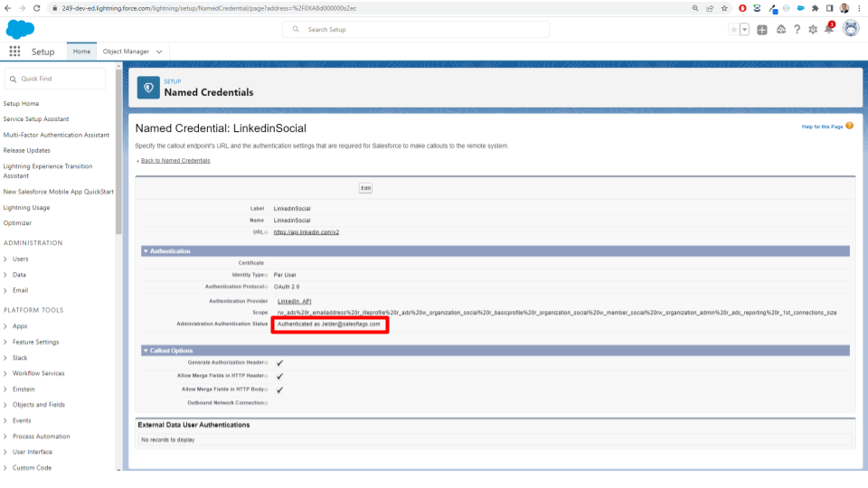
Task: Switch to the Home tab
Action: click(x=81, y=52)
